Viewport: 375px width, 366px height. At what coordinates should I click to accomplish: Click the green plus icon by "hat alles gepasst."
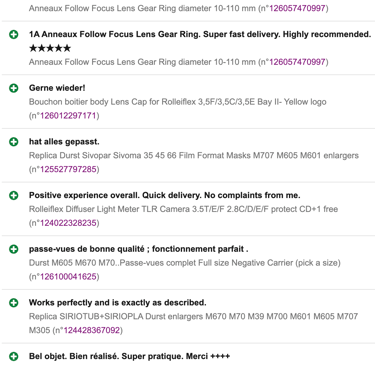pos(14,142)
